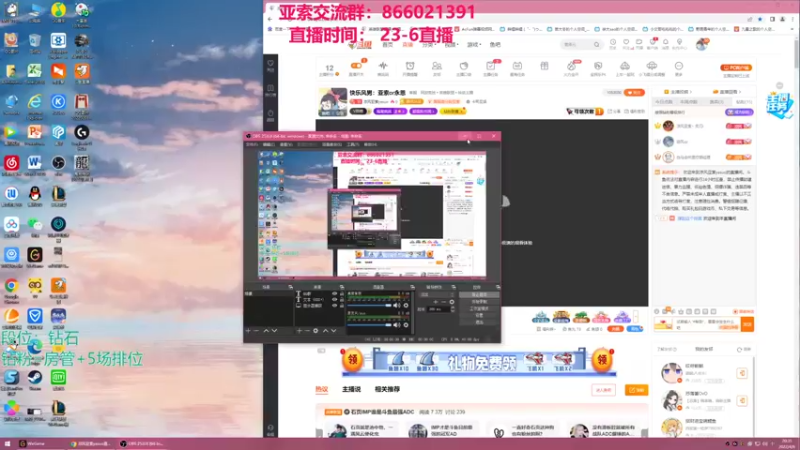Image resolution: width=800 pixels, height=450 pixels.
Task: Open Steam desktop shortcut
Action: click(35, 378)
